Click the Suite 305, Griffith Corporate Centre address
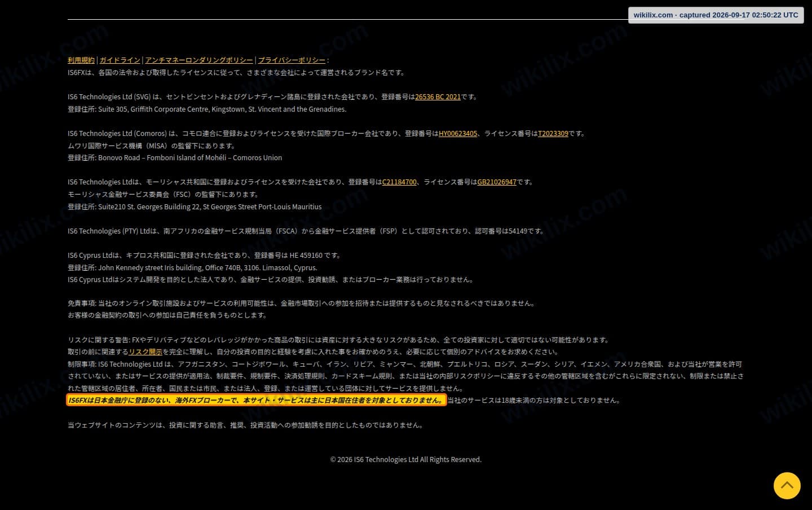812x510 pixels. [222, 109]
